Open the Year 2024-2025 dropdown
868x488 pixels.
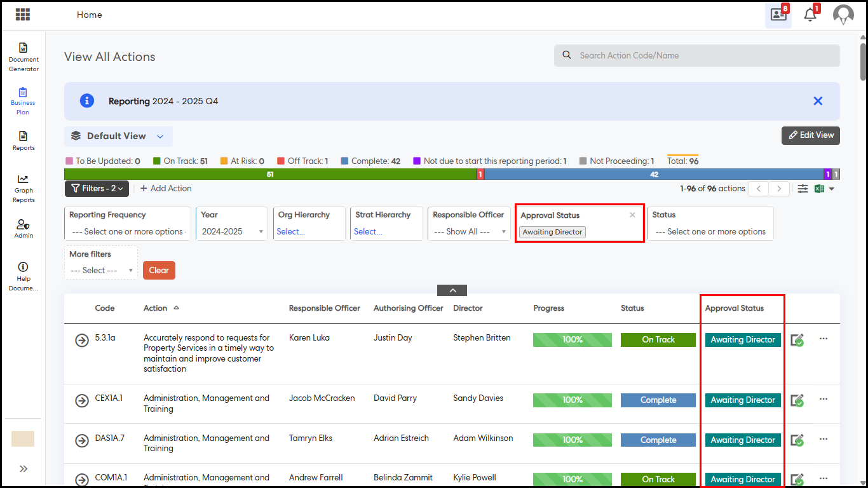coord(232,232)
